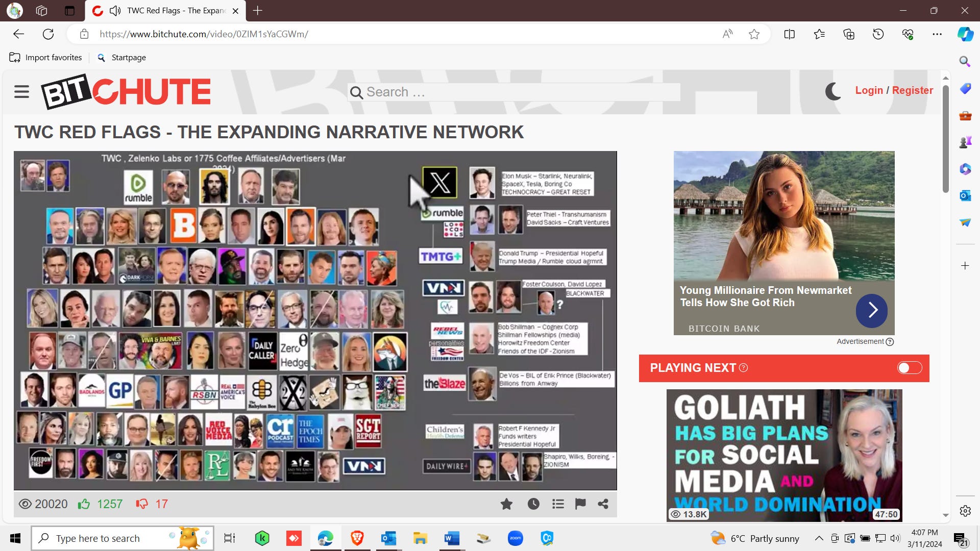This screenshot has height=551, width=980.
Task: Open the notification center
Action: (x=961, y=539)
